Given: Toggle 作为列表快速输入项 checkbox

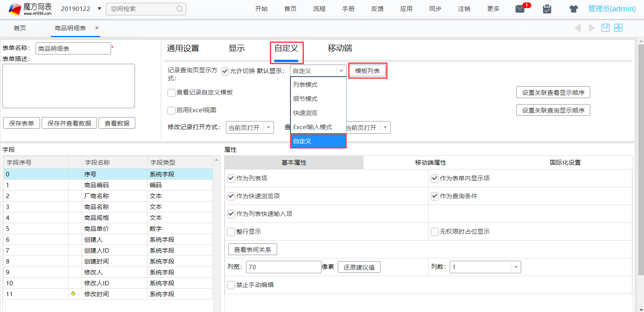Looking at the screenshot, I should click(231, 214).
